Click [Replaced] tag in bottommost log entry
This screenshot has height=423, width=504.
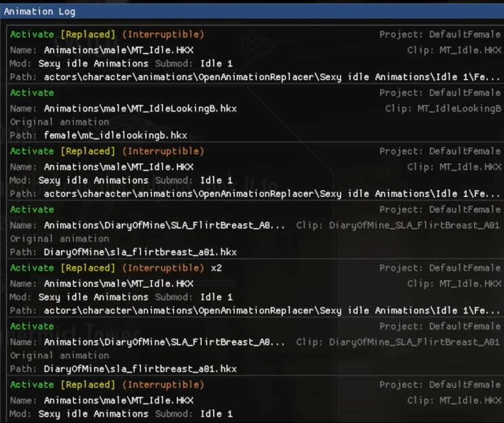click(x=88, y=385)
